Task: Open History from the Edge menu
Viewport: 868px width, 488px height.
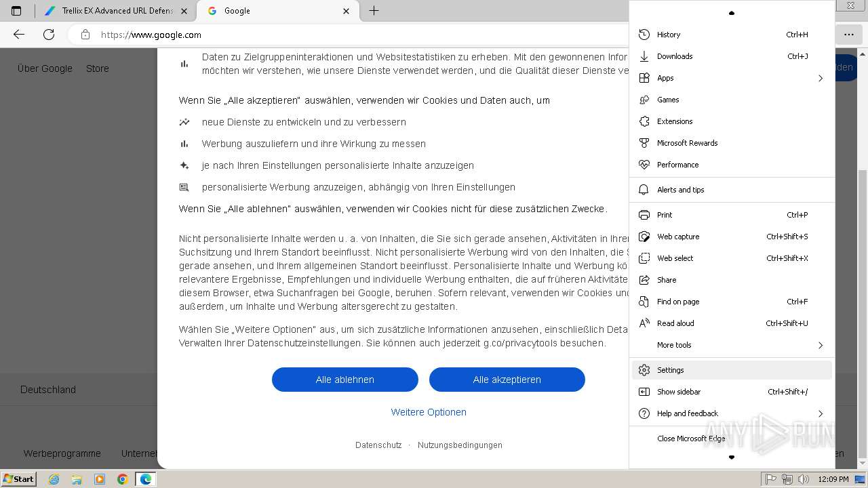Action: tap(732, 35)
